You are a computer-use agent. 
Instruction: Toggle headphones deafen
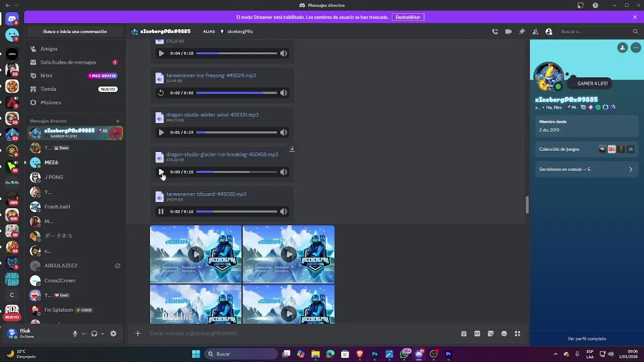(94, 333)
